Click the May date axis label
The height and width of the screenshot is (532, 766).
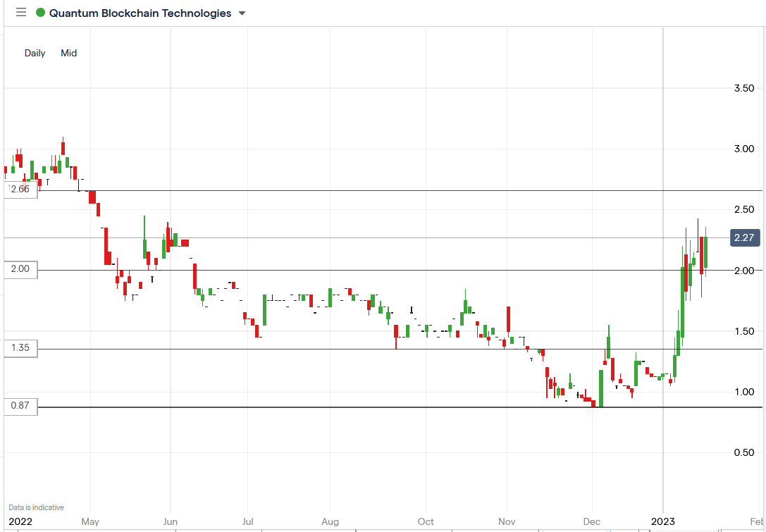point(90,521)
